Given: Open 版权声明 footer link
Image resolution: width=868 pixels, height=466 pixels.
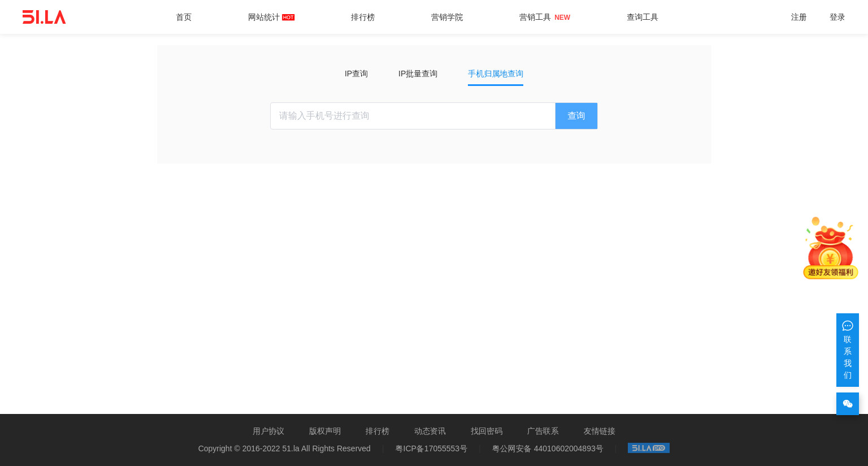Looking at the screenshot, I should [325, 432].
